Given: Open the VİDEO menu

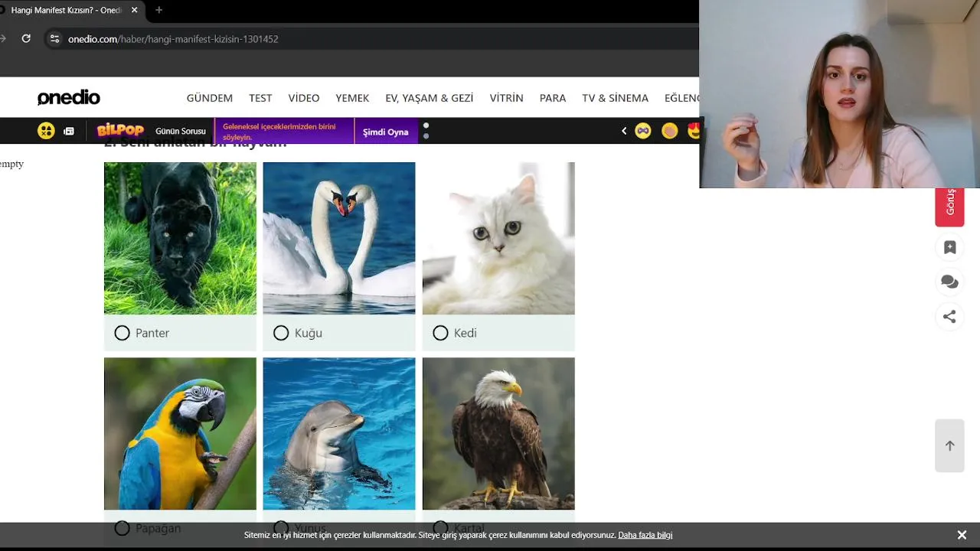Looking at the screenshot, I should 304,98.
